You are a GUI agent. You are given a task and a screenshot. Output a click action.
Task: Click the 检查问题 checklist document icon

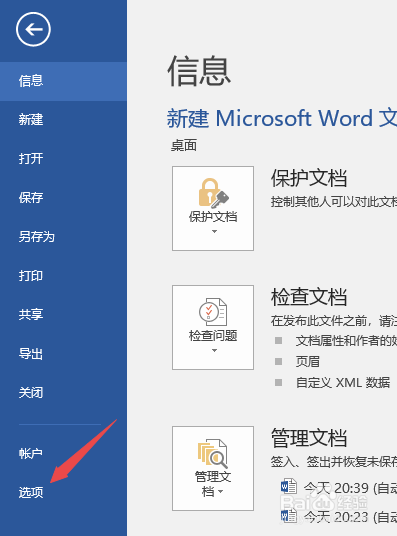213,312
